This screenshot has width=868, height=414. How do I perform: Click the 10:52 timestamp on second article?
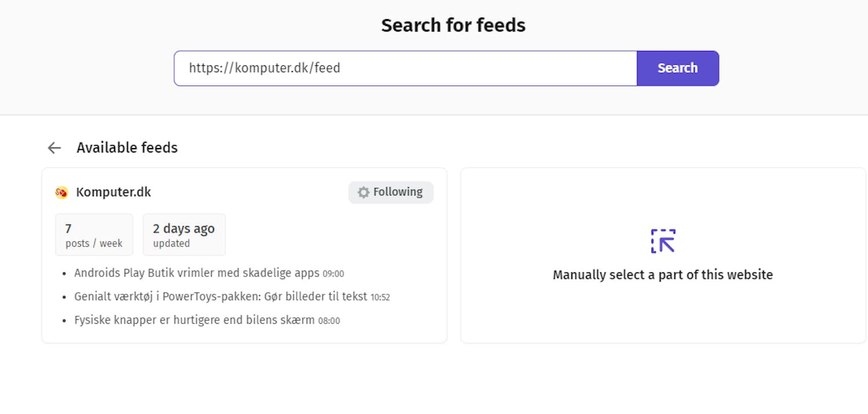[x=380, y=297]
